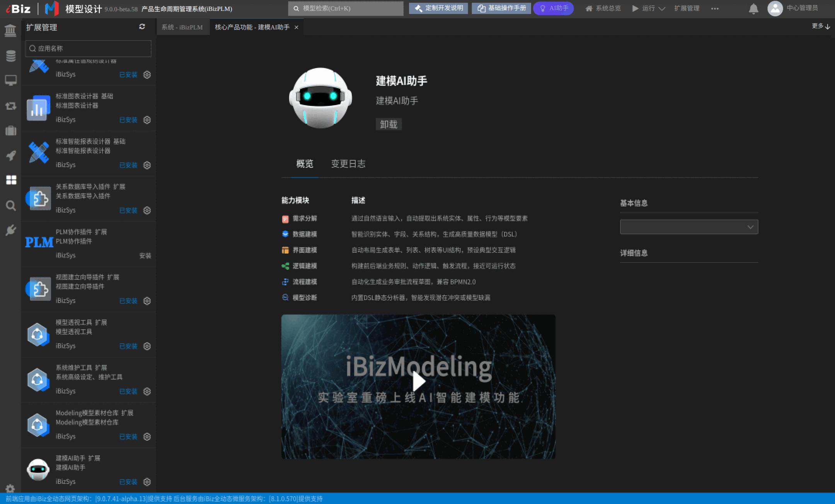
Task: Select the grid extension-management sidebar icon
Action: pyautogui.click(x=11, y=180)
